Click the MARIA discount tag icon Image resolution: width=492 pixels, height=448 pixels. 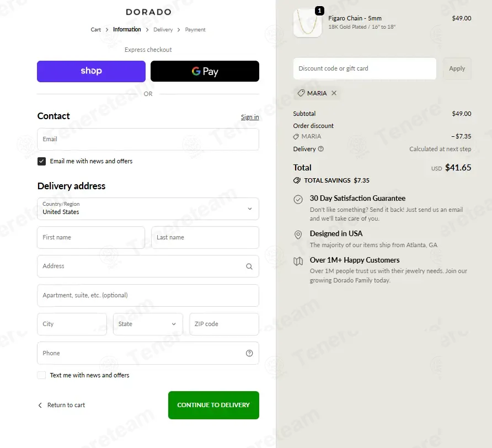coord(301,93)
